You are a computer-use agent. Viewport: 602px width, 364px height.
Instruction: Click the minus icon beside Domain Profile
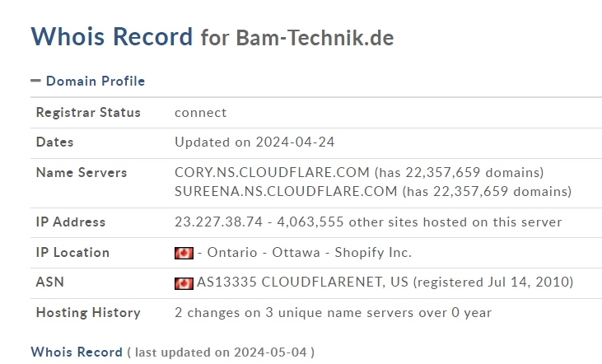click(35, 81)
